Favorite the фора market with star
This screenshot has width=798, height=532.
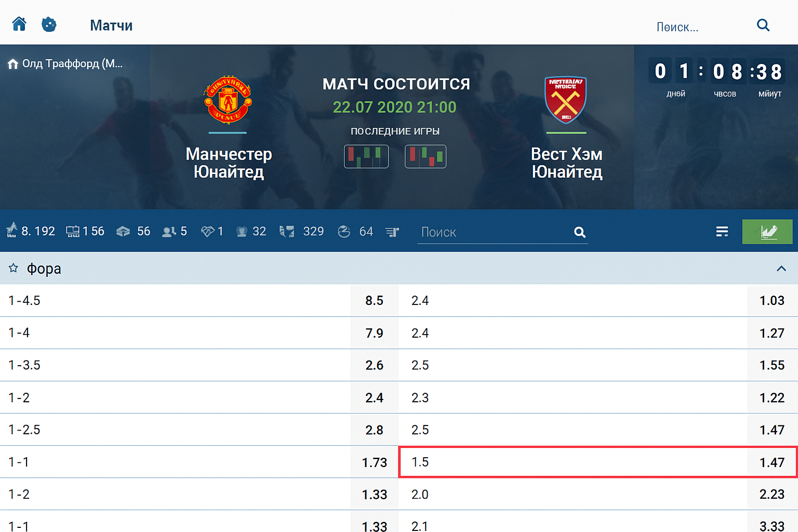[14, 268]
